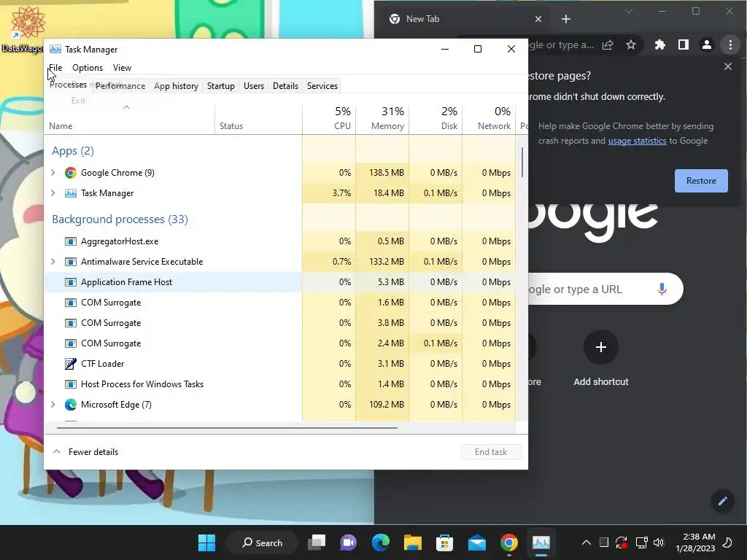Open volume control in system tray
The width and height of the screenshot is (747, 560).
tap(659, 542)
